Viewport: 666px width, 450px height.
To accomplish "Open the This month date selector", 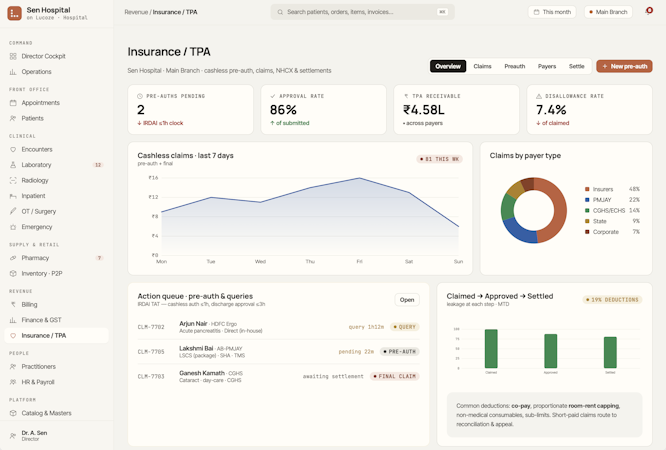I will click(552, 12).
